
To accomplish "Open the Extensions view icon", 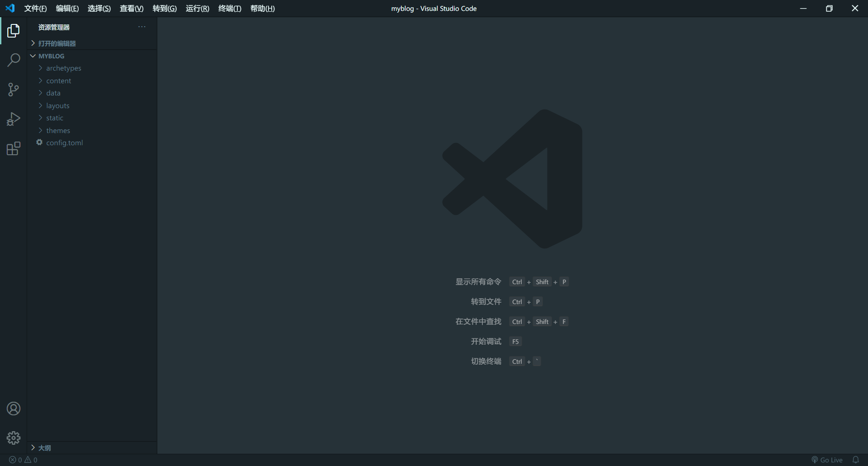I will (14, 148).
